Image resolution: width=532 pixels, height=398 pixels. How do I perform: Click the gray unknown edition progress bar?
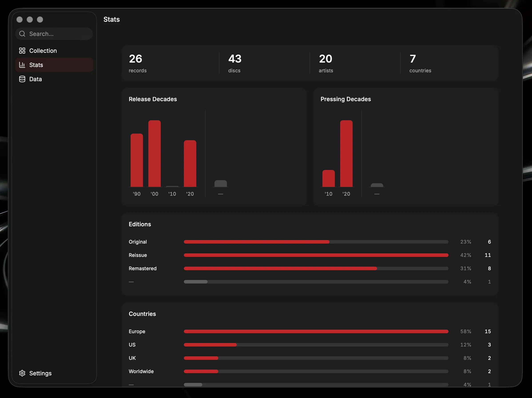[316, 282]
